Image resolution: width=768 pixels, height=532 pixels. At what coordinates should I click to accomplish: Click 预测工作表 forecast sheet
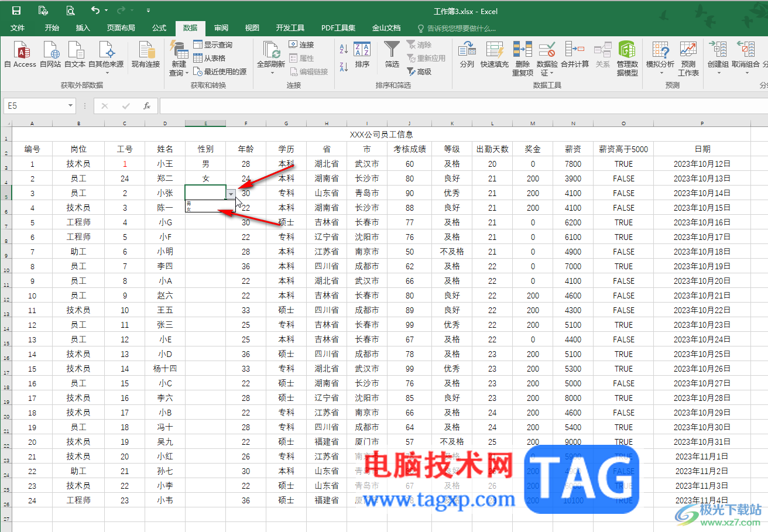[x=688, y=59]
